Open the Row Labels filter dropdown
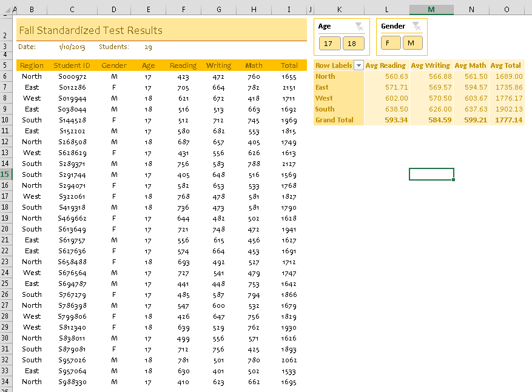This screenshot has width=532, height=392. 359,65
